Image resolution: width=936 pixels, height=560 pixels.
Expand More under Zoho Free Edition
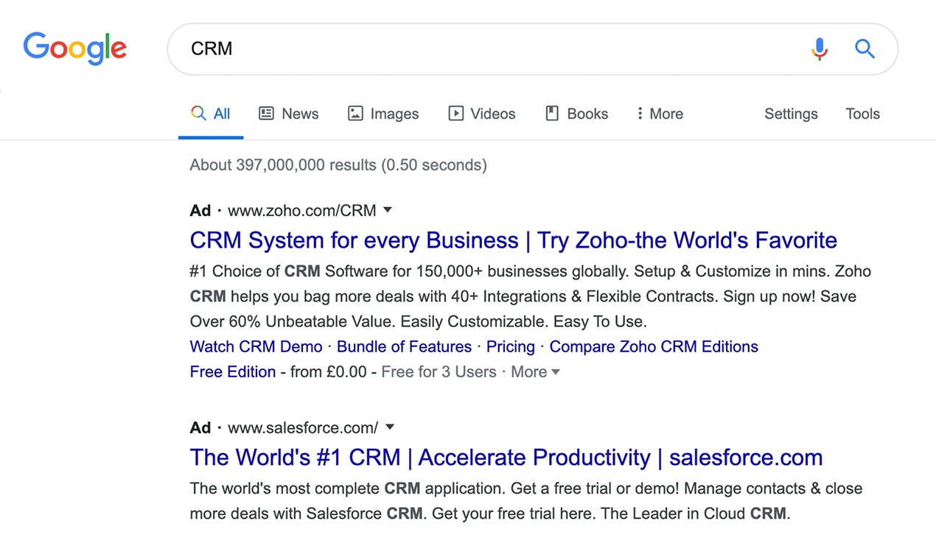[536, 372]
